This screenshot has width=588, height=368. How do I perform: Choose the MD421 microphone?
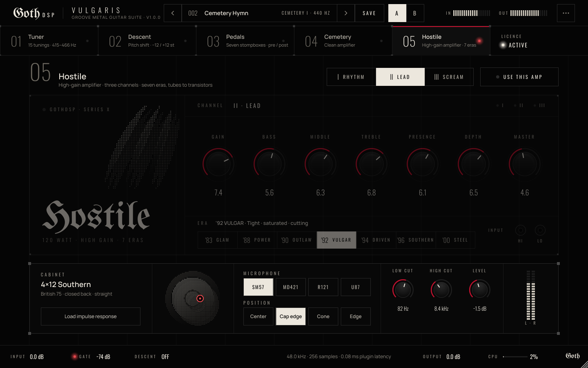tap(291, 287)
